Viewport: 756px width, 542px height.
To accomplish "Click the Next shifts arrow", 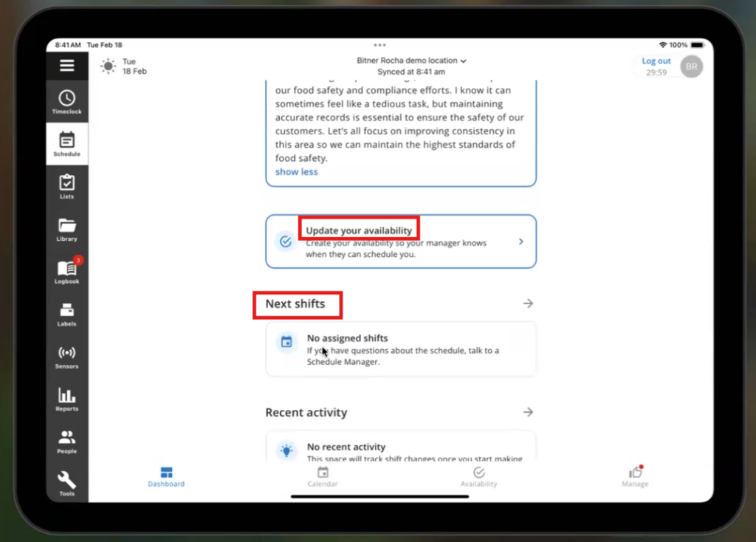I will pos(528,303).
